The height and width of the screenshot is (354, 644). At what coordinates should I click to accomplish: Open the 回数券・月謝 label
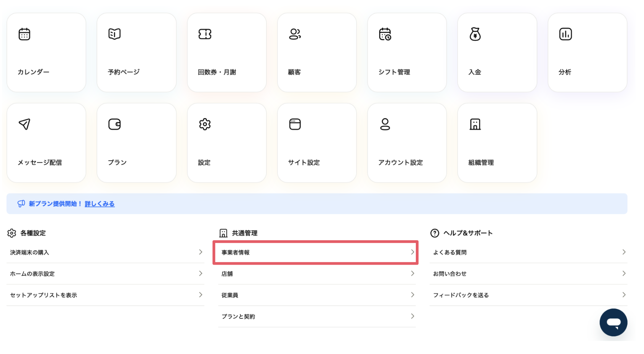[217, 72]
